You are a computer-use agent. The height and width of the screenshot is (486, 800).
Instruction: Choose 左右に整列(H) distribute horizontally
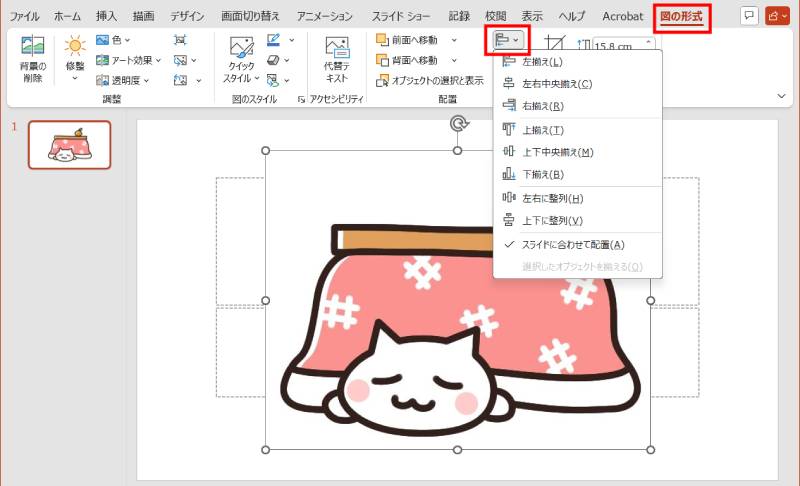click(578, 198)
